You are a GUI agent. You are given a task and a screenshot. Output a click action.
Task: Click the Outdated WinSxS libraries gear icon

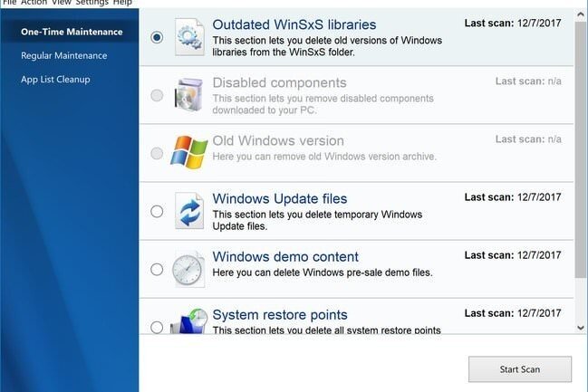click(189, 37)
